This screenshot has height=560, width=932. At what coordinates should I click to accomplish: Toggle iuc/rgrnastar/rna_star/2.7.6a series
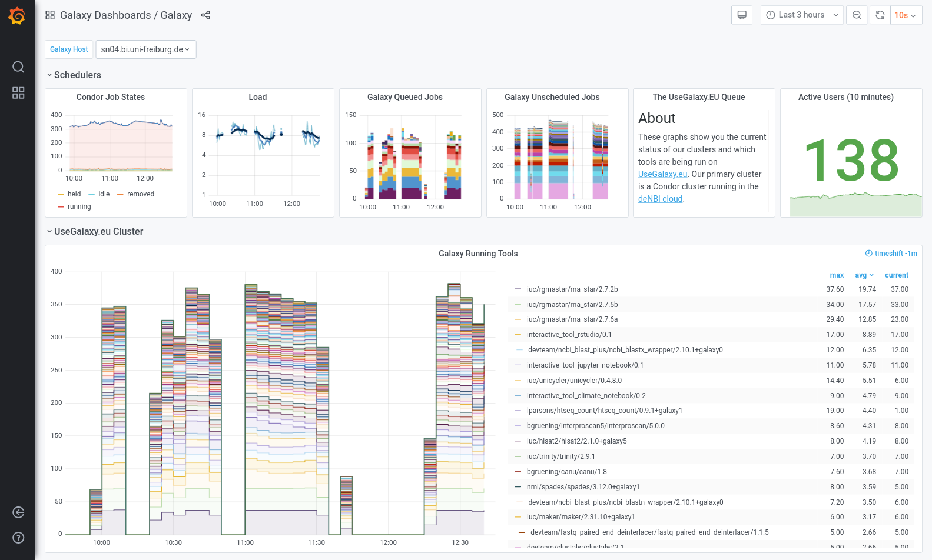[572, 319]
